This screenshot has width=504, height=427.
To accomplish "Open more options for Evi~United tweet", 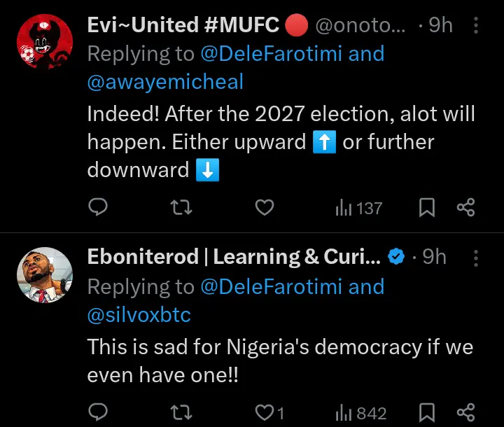I will click(x=477, y=27).
